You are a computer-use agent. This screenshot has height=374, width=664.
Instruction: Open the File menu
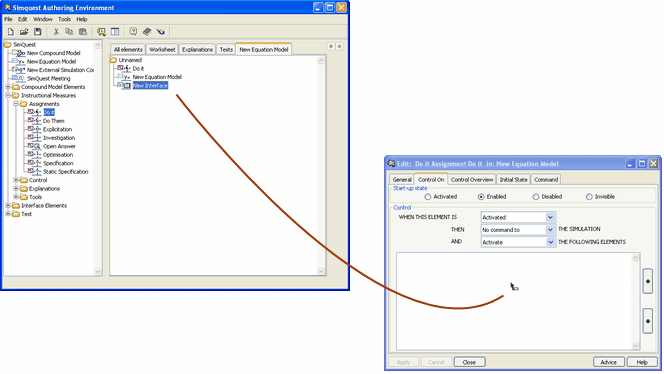coord(8,19)
